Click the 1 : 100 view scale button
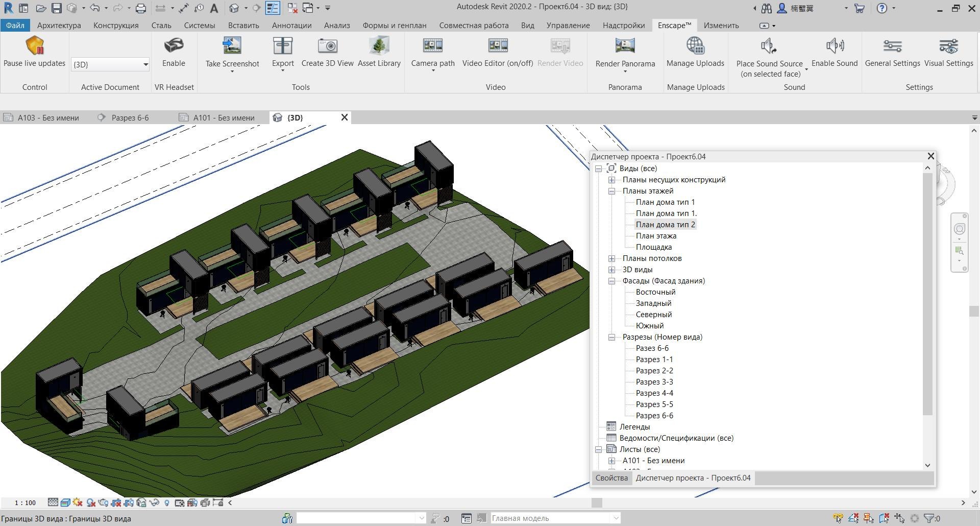The image size is (980, 526). [x=26, y=503]
